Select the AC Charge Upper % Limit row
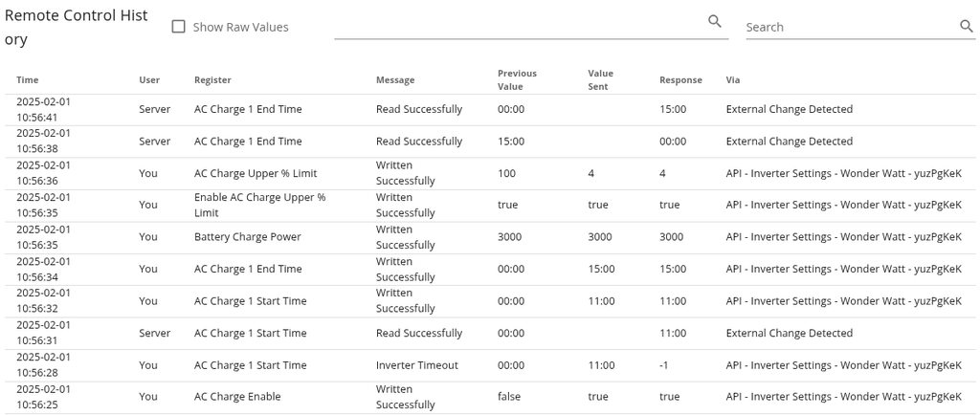 (x=256, y=173)
